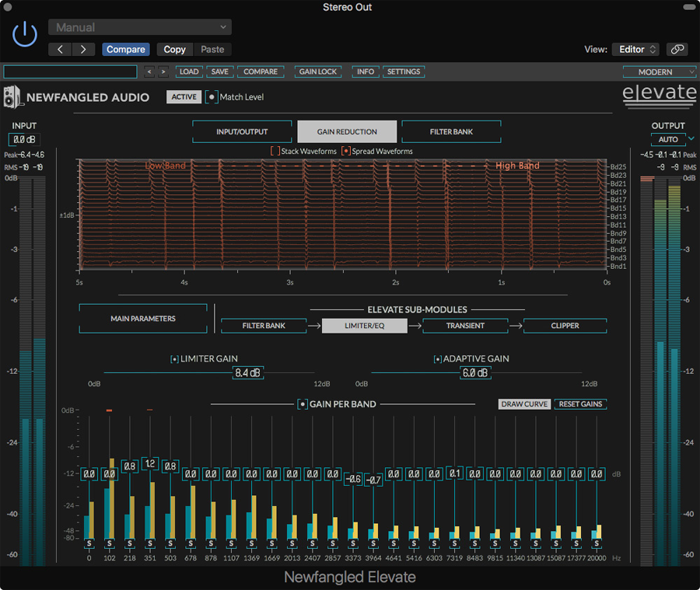This screenshot has width=700, height=590.
Task: Solo the 15087 Hz band
Action: (556, 543)
